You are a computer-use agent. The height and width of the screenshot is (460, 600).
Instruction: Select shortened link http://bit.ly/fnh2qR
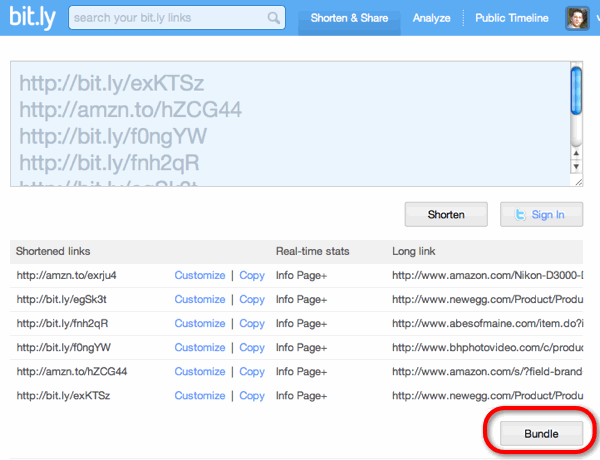coord(62,324)
